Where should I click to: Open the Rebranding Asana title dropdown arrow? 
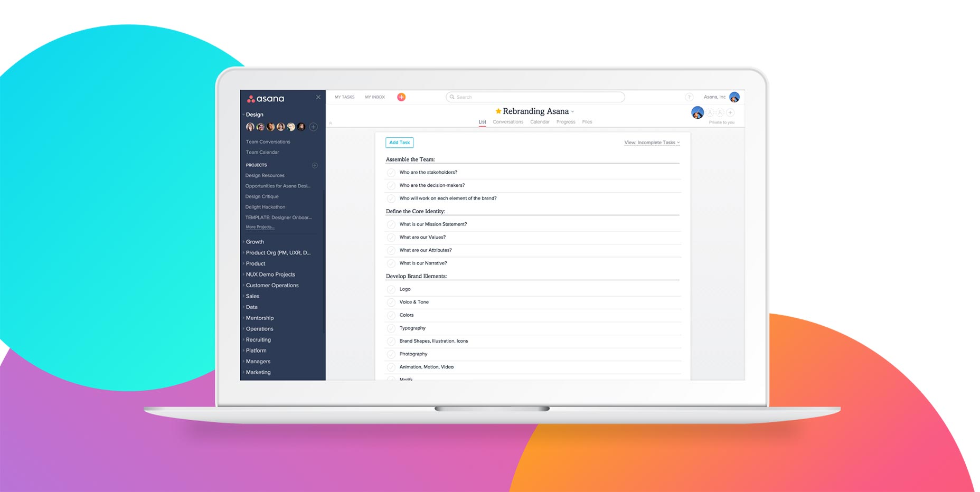tap(572, 112)
